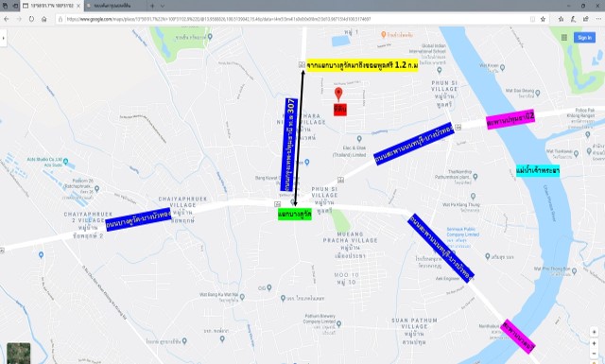This screenshot has width=605, height=364.
Task: Click the Share page icon
Action: pyautogui.click(x=586, y=19)
